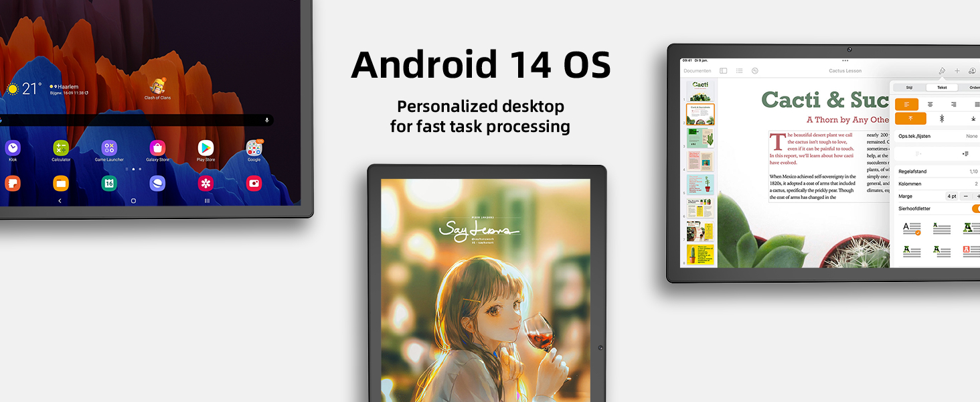Click the plus insert icon in Pages

[957, 71]
